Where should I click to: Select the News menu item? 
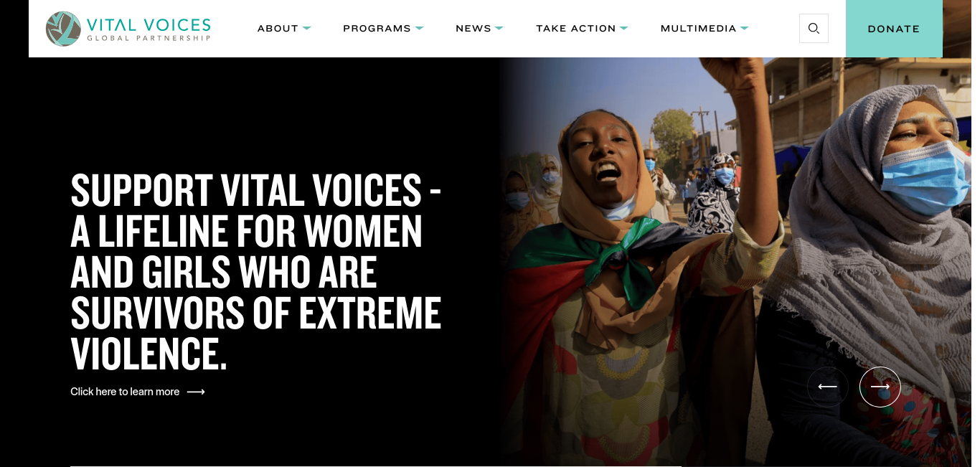click(473, 29)
